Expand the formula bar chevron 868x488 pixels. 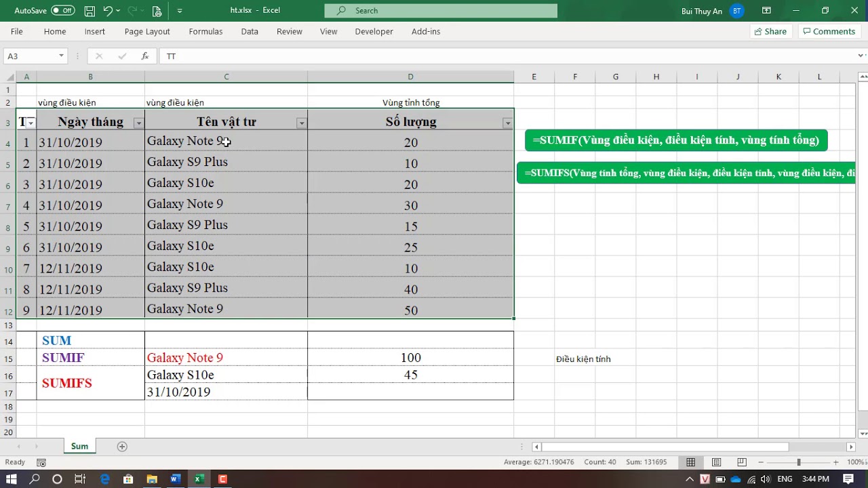click(x=862, y=56)
